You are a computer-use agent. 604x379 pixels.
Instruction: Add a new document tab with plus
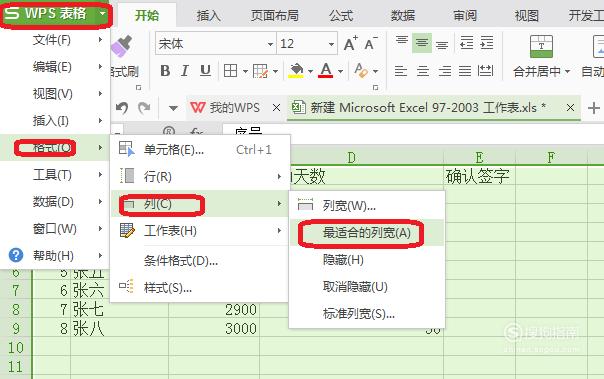[594, 108]
